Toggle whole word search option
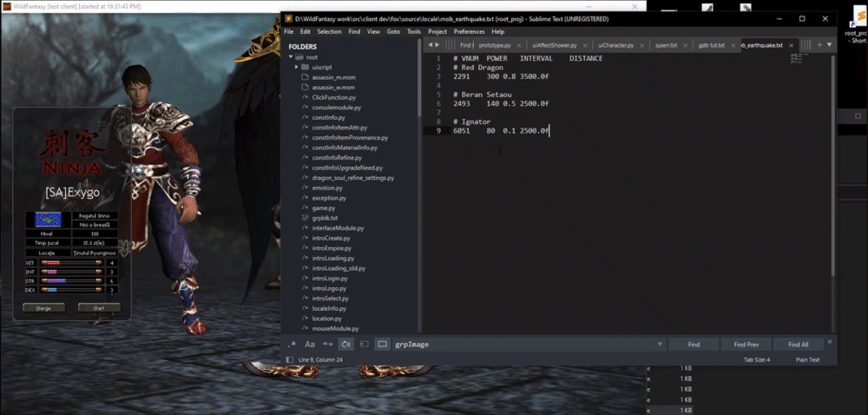 [328, 344]
